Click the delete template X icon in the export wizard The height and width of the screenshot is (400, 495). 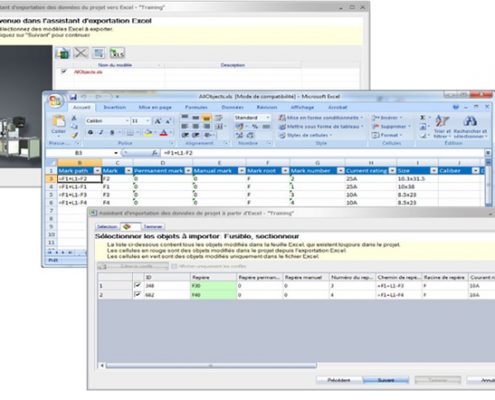[x=80, y=53]
